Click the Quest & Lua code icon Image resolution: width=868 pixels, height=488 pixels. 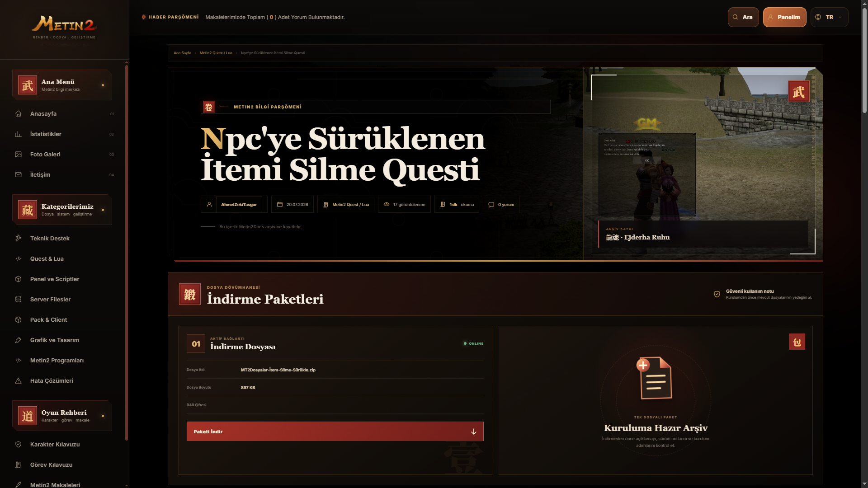point(18,259)
